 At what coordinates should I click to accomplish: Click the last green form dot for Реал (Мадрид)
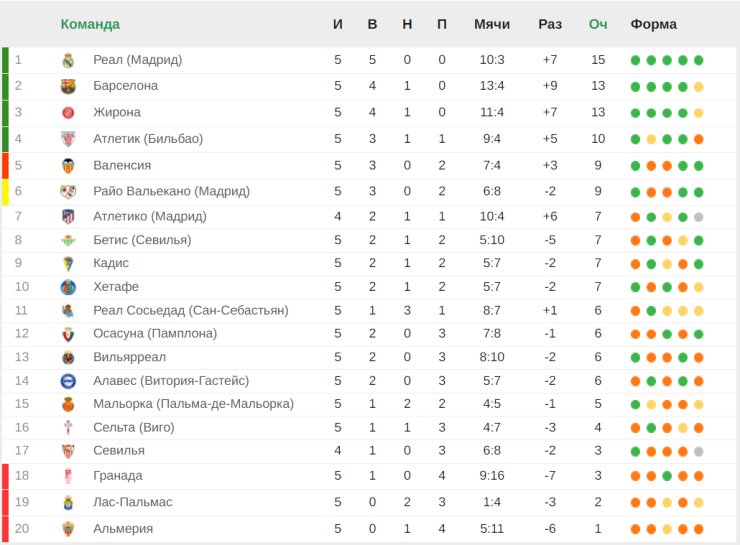tap(698, 60)
